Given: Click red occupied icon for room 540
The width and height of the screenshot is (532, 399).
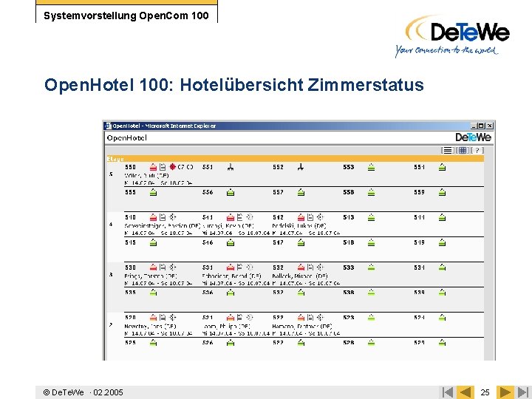Looking at the screenshot, I should coord(154,217).
